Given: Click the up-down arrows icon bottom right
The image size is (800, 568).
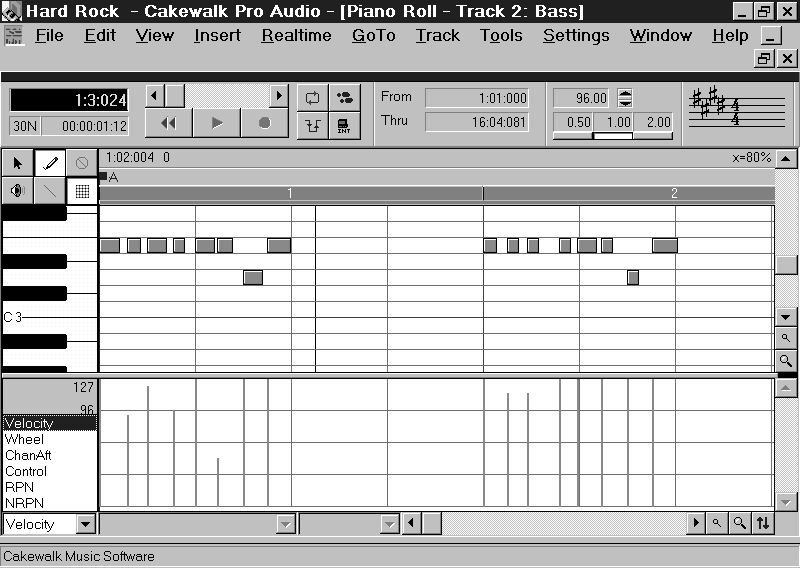Looking at the screenshot, I should tap(763, 524).
